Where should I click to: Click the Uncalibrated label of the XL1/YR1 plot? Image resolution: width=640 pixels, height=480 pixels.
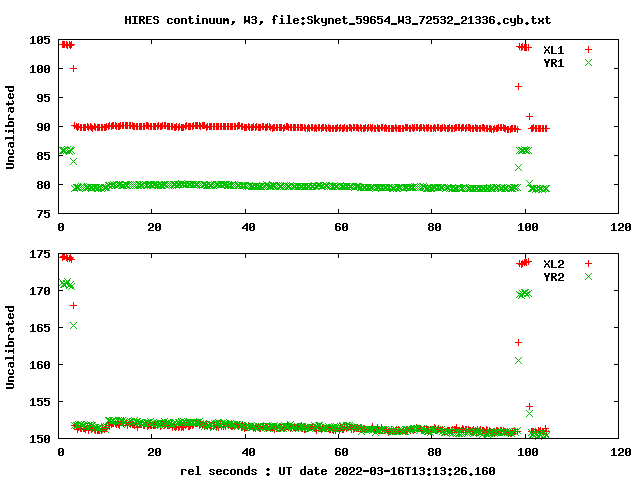10,127
